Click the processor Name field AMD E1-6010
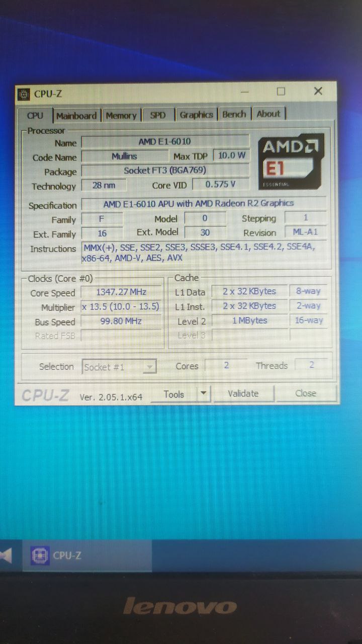This screenshot has height=644, width=362. [x=165, y=142]
